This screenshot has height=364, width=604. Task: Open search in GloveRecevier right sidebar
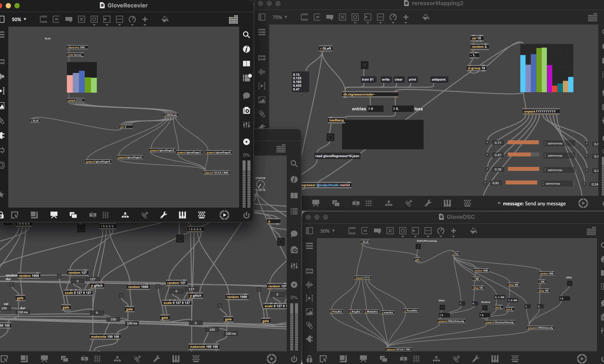[x=246, y=35]
